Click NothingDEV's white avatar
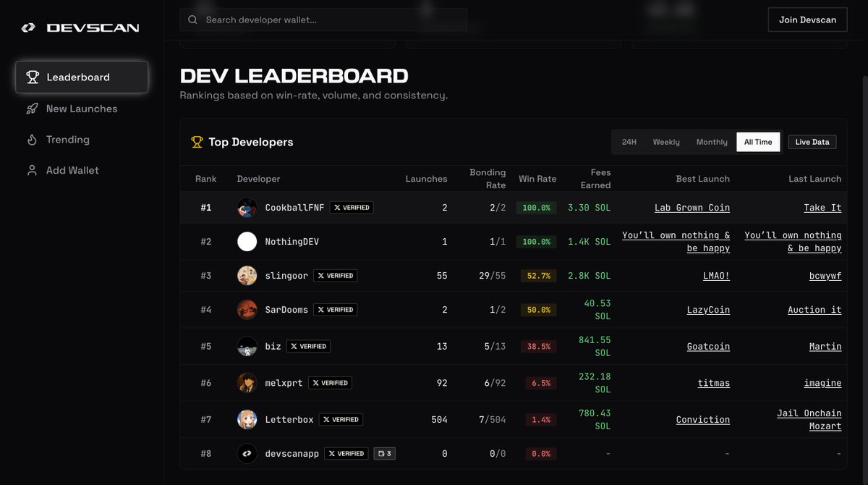The image size is (868, 485). [x=247, y=242]
